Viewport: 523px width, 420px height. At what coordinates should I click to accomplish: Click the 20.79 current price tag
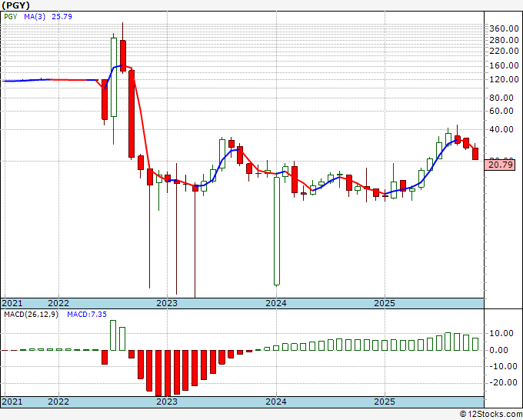(499, 165)
